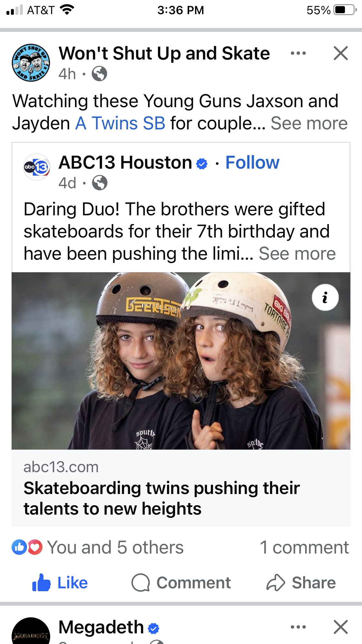Show who reacted: You and 5 others
Image resolution: width=362 pixels, height=644 pixels.
point(115,547)
